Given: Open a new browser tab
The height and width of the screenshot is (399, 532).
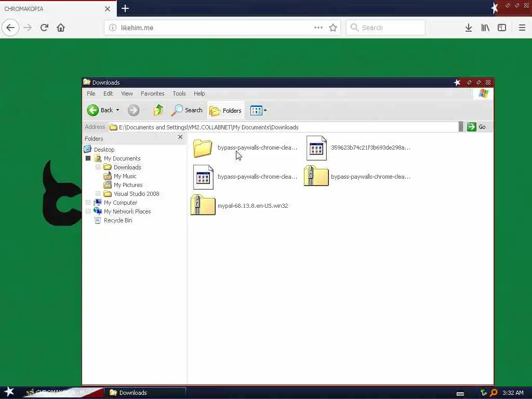Looking at the screenshot, I should click(x=125, y=8).
